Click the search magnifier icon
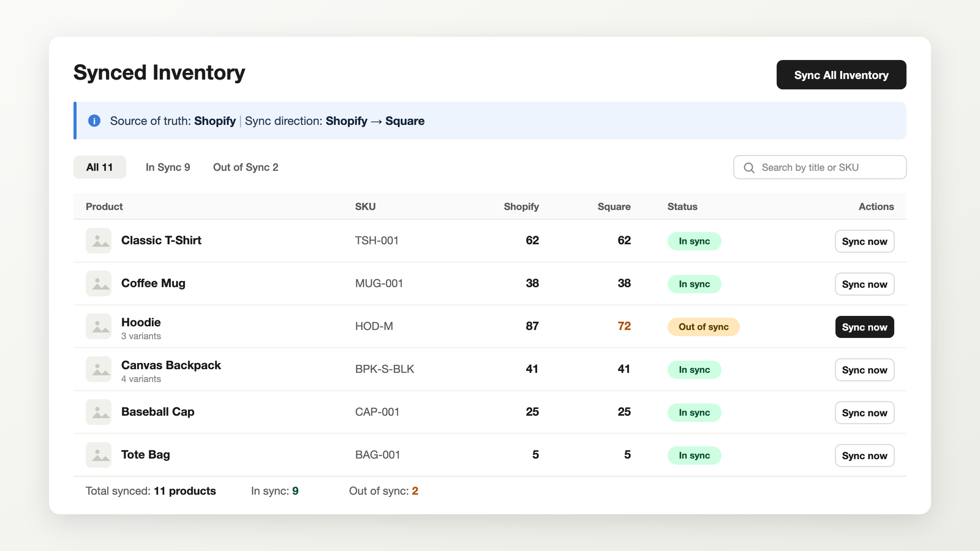980x551 pixels. (x=749, y=168)
